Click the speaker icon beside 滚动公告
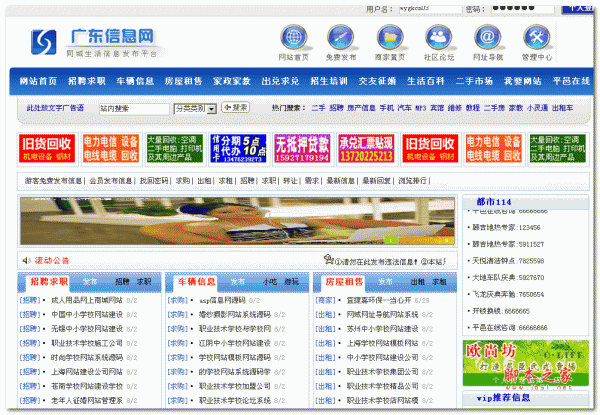600x415 pixels. [x=26, y=260]
